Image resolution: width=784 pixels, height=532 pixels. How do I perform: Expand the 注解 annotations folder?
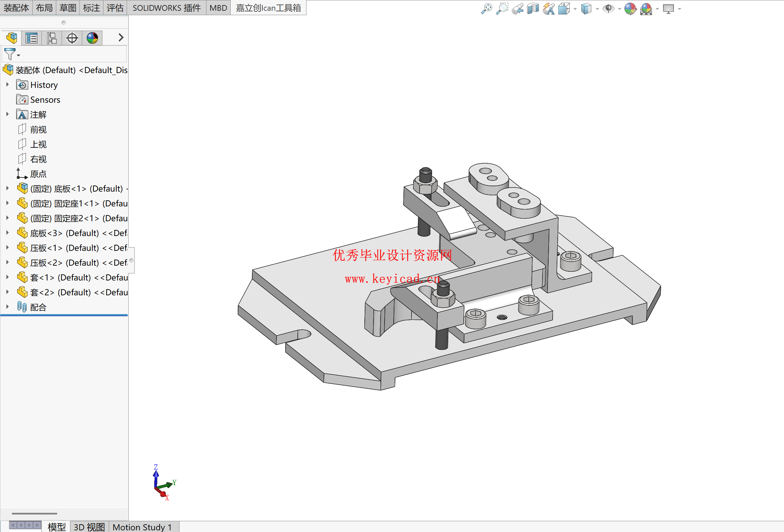click(x=7, y=114)
